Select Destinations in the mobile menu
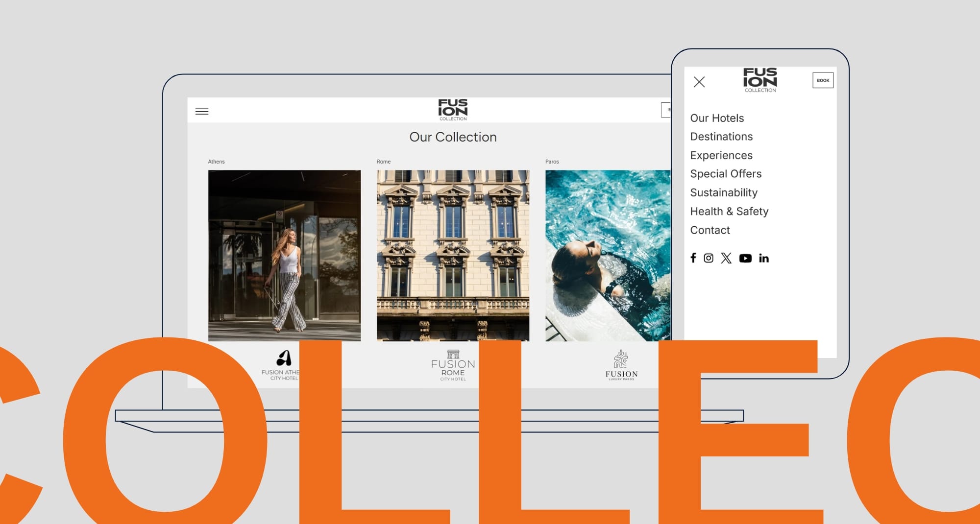980x524 pixels. pyautogui.click(x=721, y=137)
